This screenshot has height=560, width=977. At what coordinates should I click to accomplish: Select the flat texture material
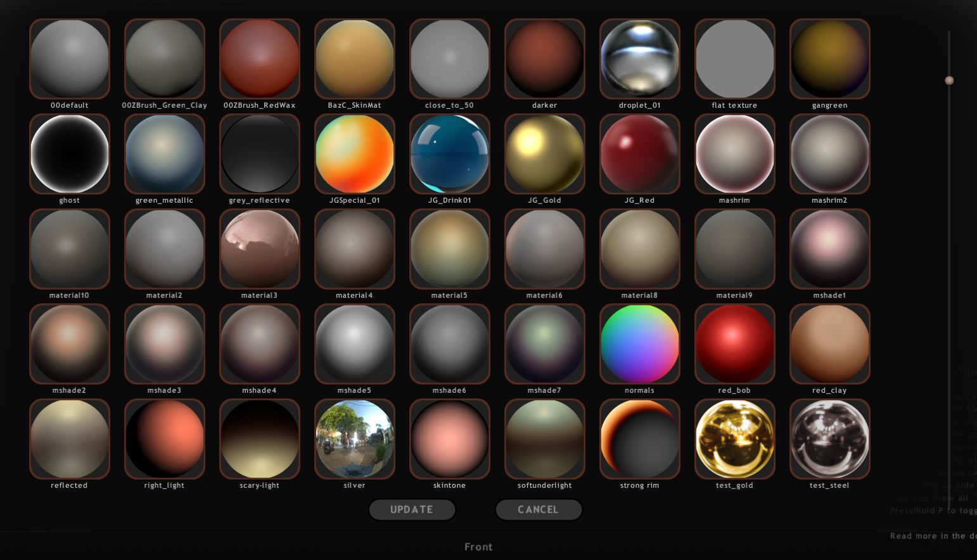(735, 59)
